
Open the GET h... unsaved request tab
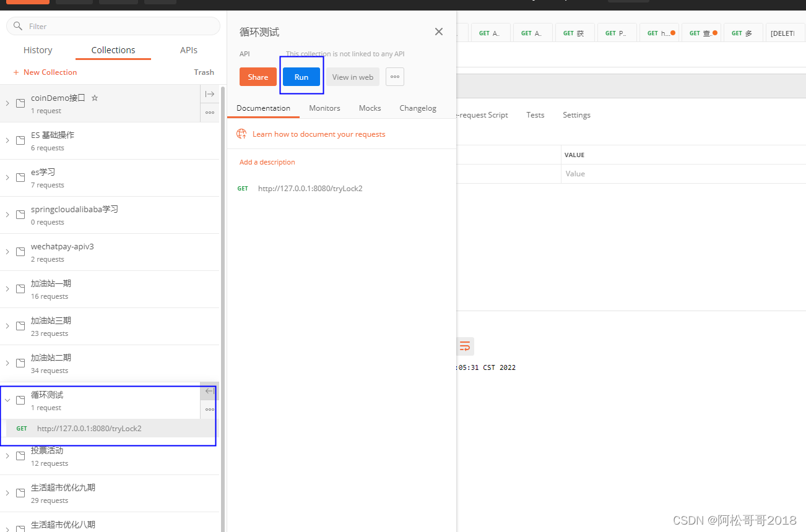[659, 33]
